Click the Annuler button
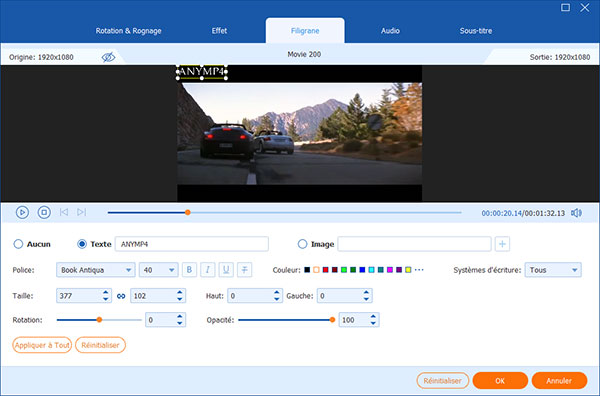 (559, 381)
